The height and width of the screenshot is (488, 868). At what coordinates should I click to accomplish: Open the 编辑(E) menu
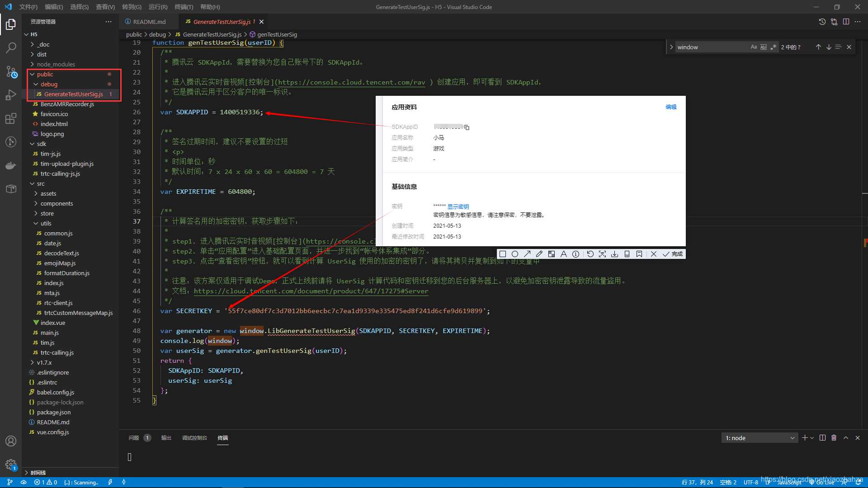pos(54,7)
